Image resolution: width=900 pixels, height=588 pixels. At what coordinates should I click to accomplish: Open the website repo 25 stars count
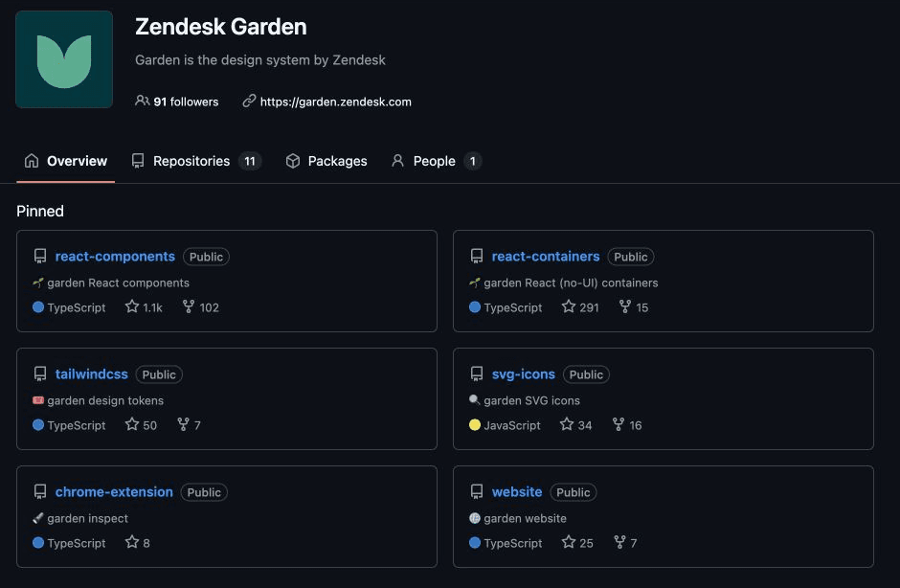586,543
